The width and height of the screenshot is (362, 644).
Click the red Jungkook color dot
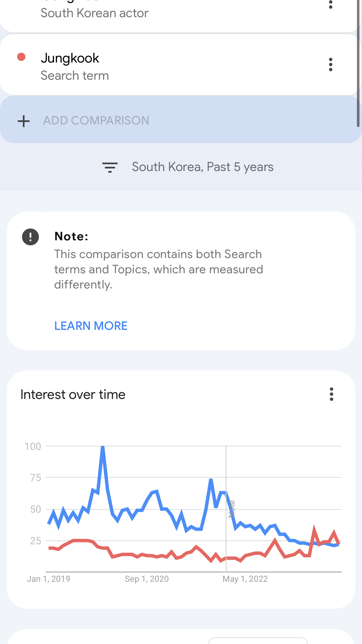click(x=21, y=57)
